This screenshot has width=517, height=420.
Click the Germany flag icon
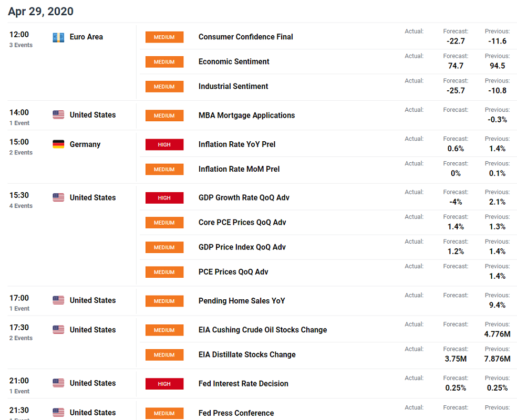point(58,144)
